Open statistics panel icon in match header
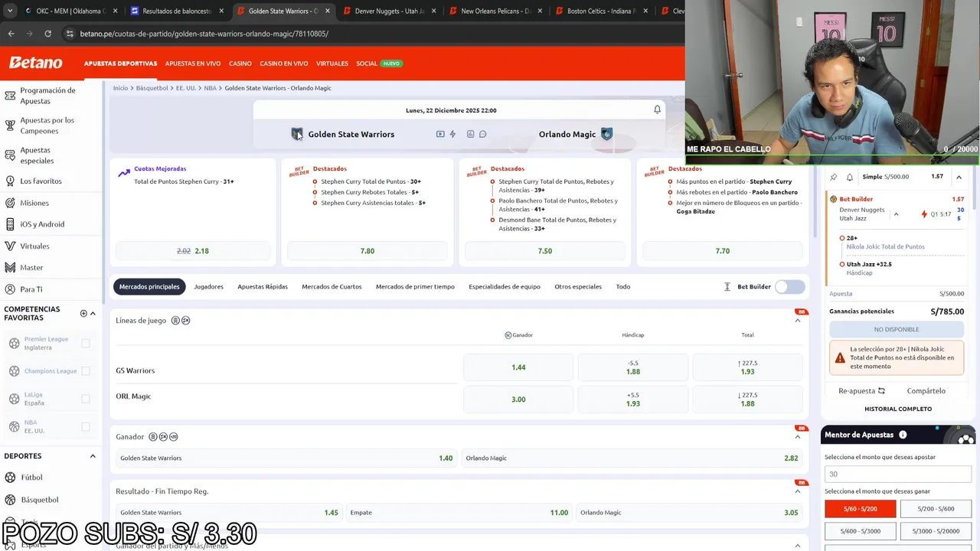The image size is (980, 551). click(x=470, y=134)
